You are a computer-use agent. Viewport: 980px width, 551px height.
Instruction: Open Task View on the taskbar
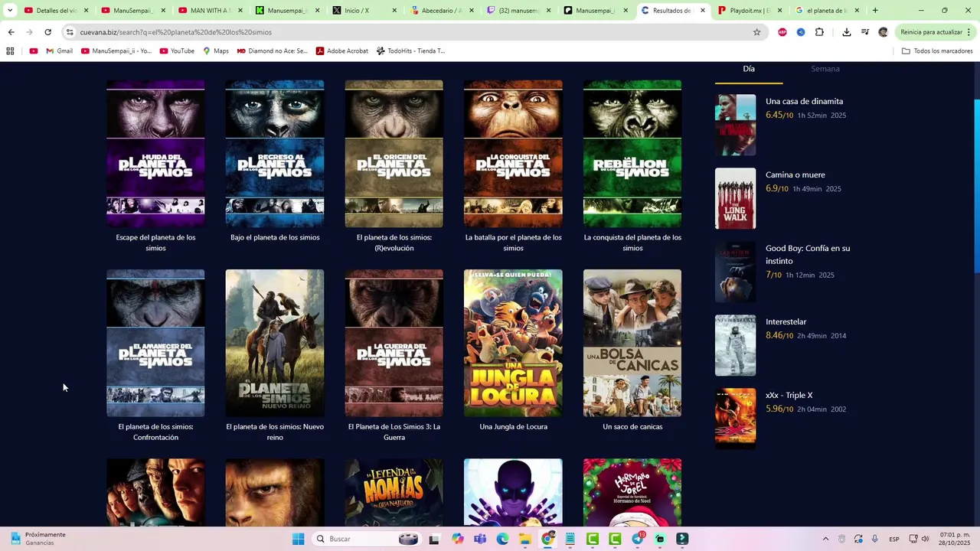point(434,539)
